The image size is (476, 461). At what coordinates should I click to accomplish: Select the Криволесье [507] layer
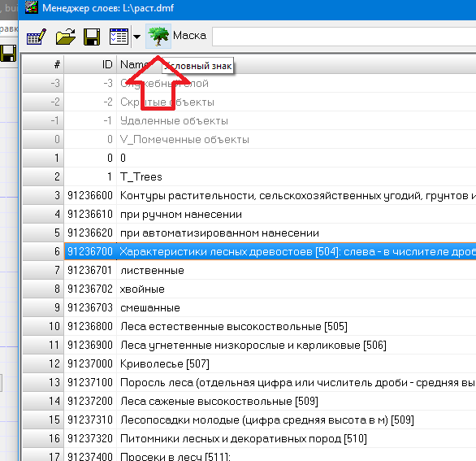[249, 363]
